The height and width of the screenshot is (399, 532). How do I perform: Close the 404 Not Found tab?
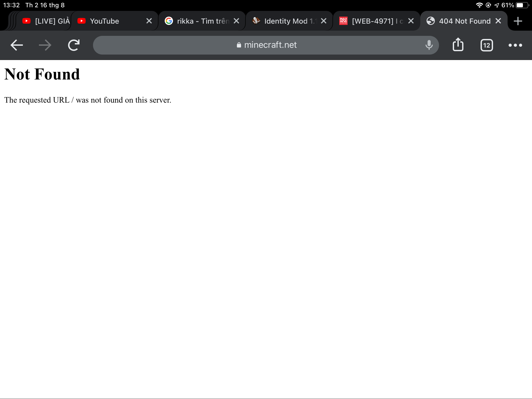click(498, 21)
